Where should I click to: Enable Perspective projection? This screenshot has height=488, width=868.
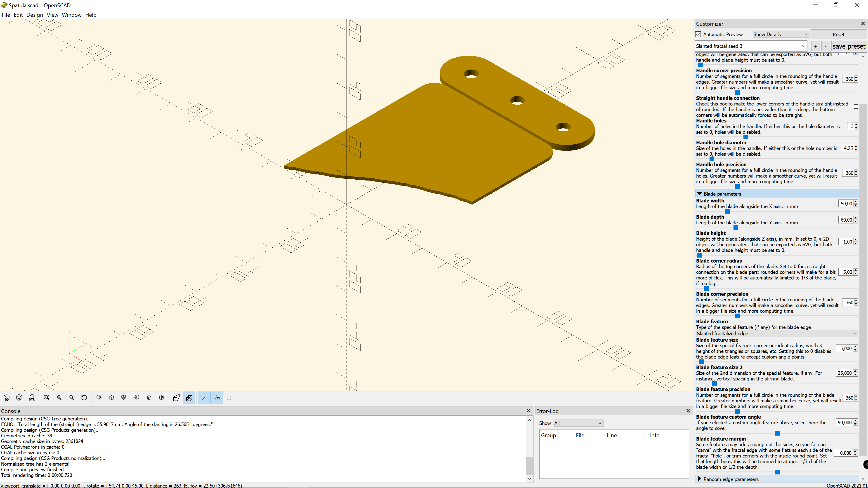pos(177,398)
